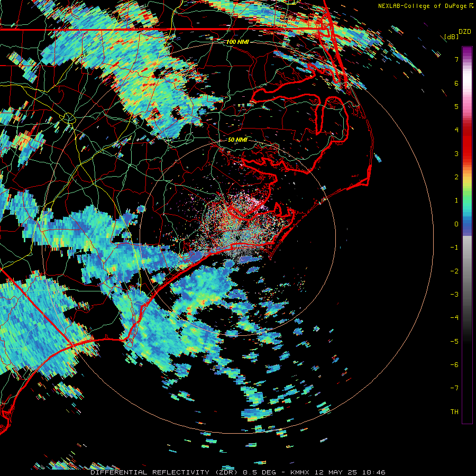Click the [dB] unit label
This screenshot has height=476, width=476.
452,37
